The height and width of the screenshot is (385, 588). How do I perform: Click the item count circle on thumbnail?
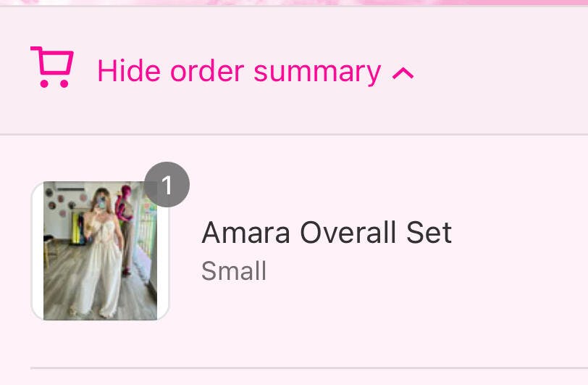click(167, 185)
